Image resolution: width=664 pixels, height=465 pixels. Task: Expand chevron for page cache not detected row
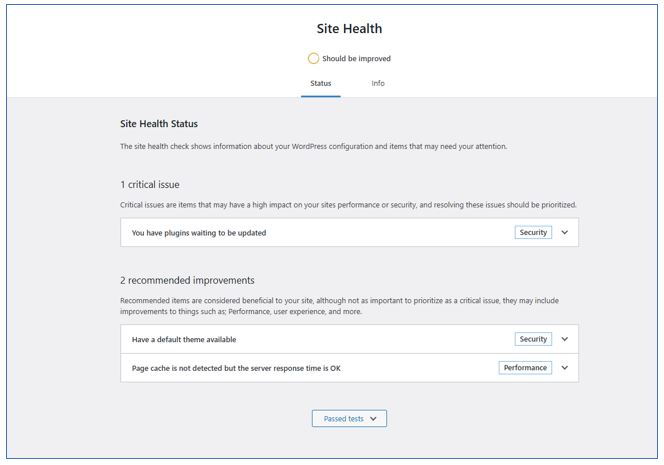(565, 367)
